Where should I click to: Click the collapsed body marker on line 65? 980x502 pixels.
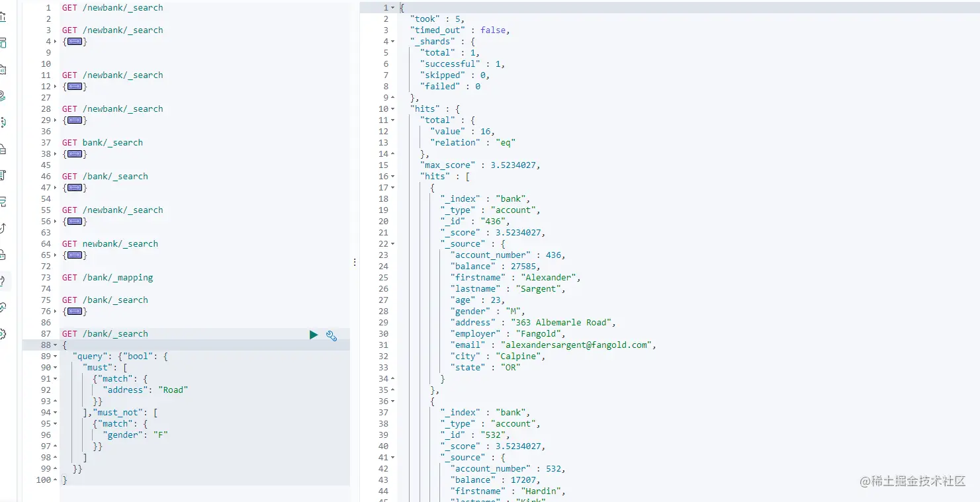point(75,255)
